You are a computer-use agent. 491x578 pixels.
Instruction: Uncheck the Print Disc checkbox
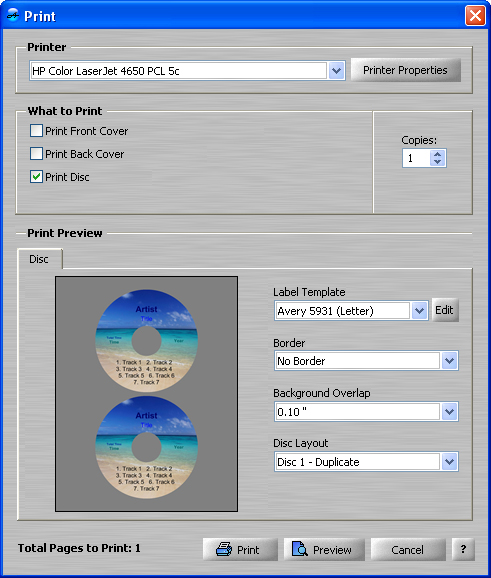click(x=36, y=177)
